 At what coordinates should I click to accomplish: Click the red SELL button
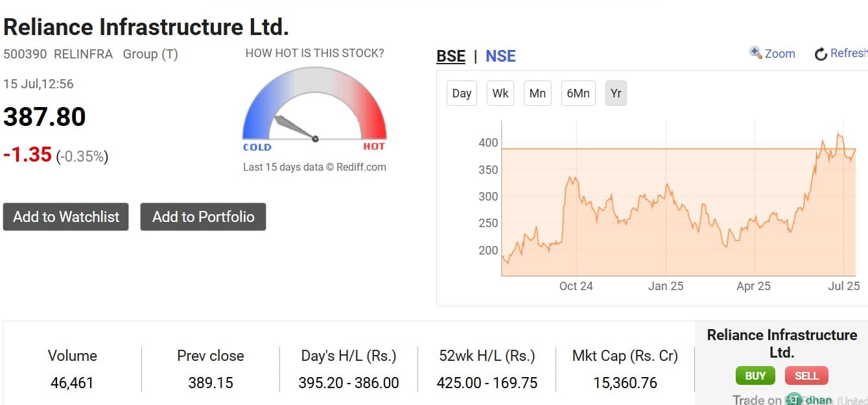tap(806, 376)
